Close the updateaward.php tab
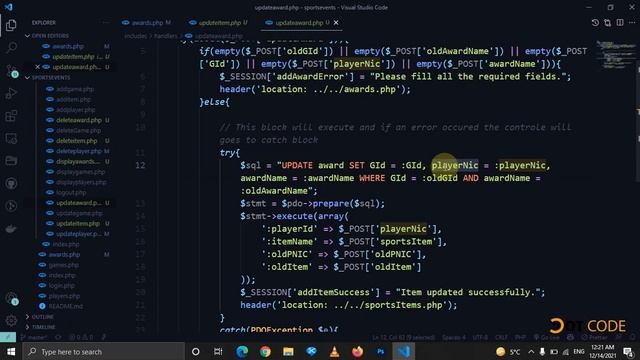Viewport: 640px width, 360px height. 336,23
